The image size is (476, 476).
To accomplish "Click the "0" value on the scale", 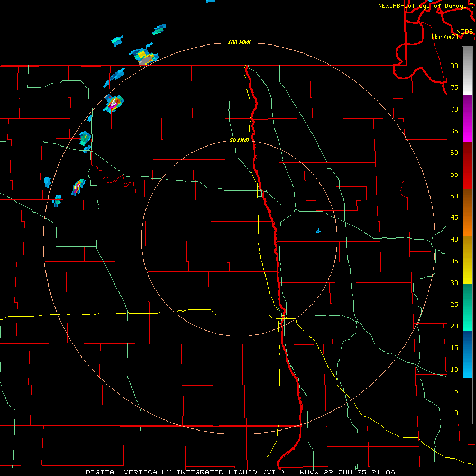I will 456,413.
